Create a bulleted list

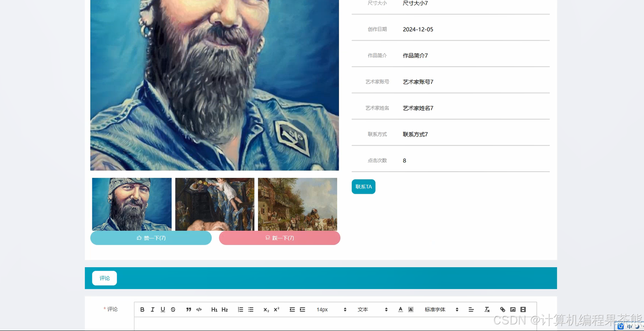(x=251, y=309)
